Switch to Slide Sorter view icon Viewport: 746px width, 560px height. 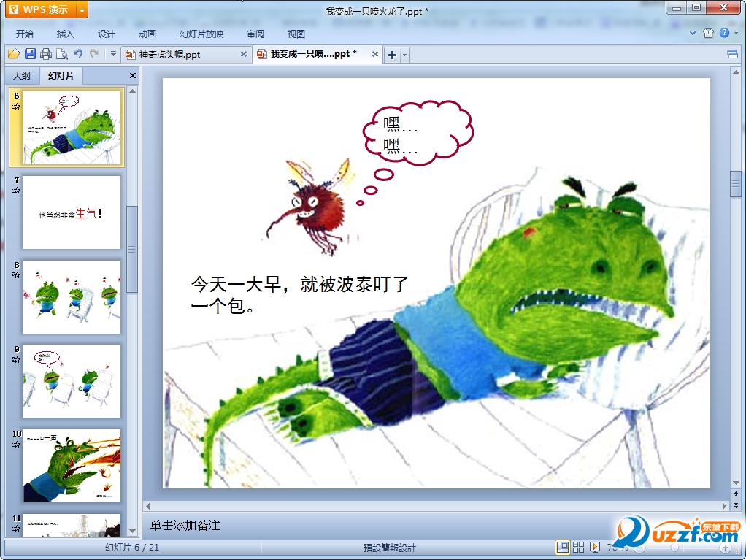click(x=579, y=547)
